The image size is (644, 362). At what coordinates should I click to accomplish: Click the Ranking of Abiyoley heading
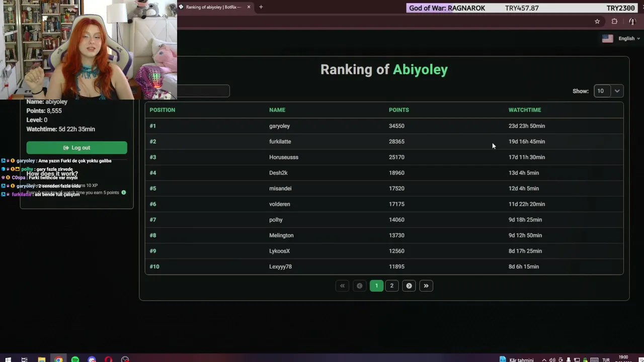pos(384,69)
